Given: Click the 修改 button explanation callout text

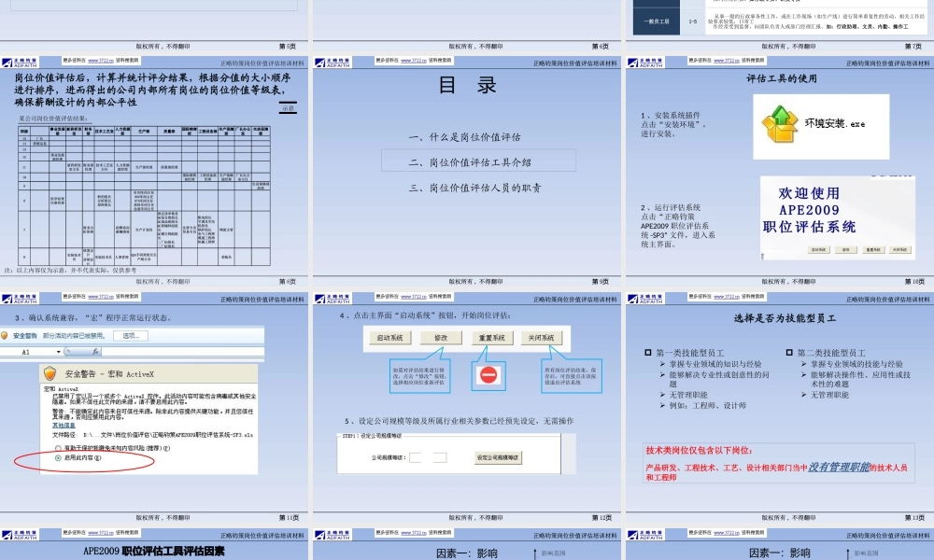Looking at the screenshot, I should tap(418, 376).
